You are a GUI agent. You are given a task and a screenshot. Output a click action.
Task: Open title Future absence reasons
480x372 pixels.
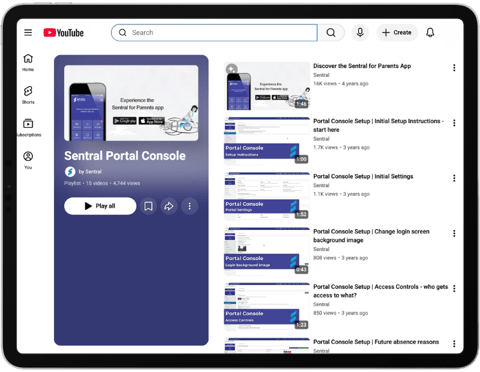coord(376,342)
